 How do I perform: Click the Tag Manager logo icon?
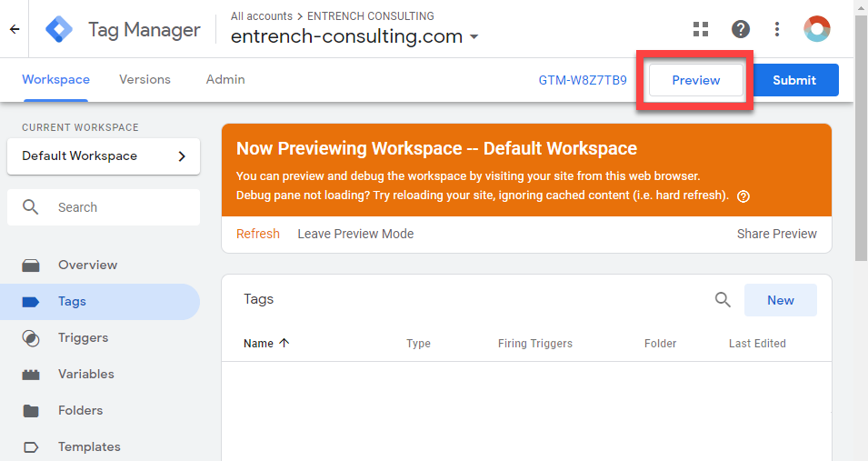59,29
